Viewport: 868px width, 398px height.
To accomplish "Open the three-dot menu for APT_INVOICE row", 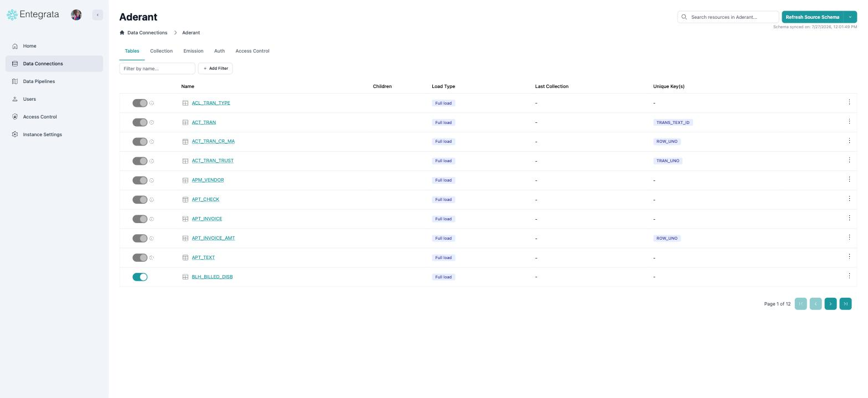I will pos(849,218).
